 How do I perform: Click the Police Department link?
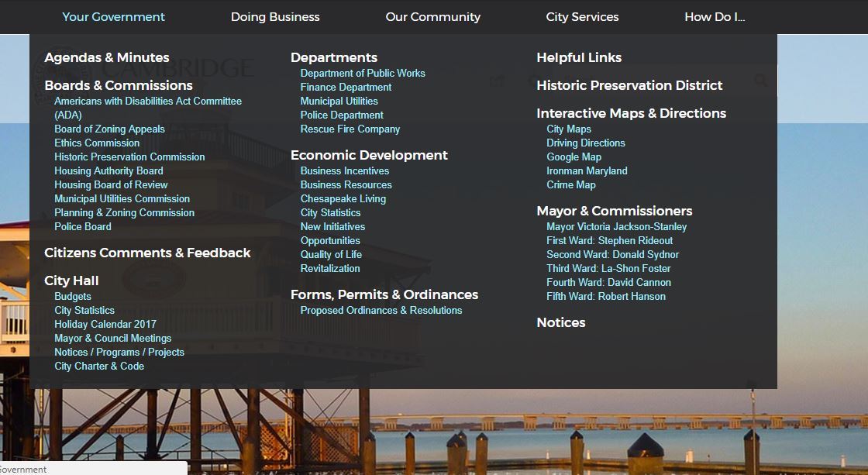click(x=342, y=115)
